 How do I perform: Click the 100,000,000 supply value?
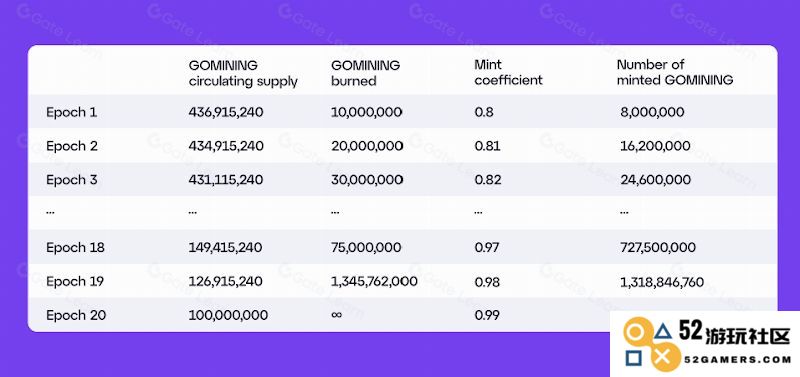[x=228, y=315]
